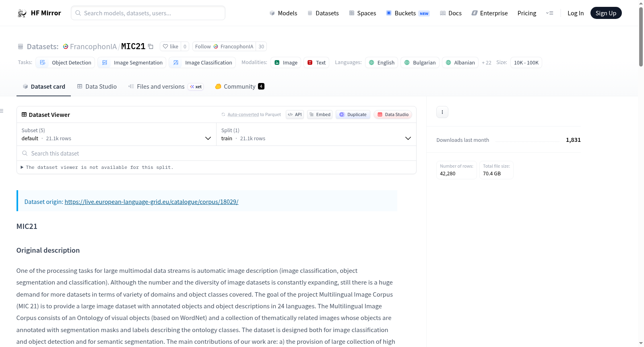The image size is (644, 347).
Task: Open the Datasets page
Action: (323, 13)
